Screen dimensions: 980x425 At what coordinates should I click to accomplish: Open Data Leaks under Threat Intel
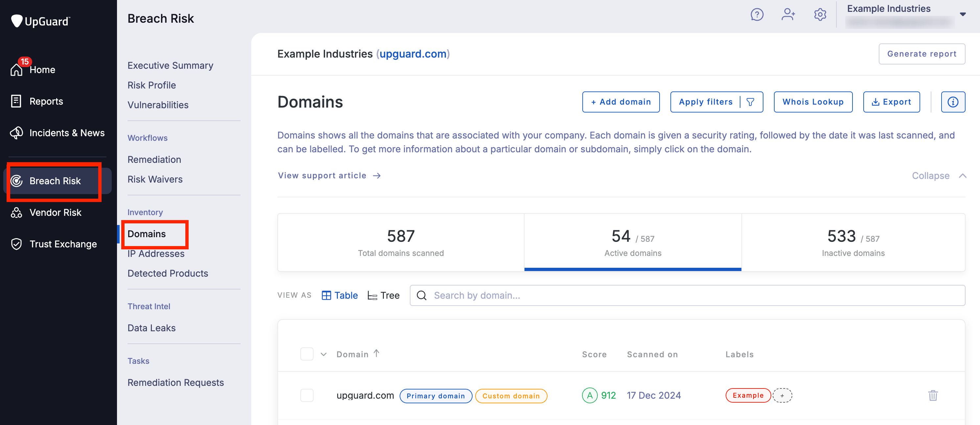pos(152,328)
